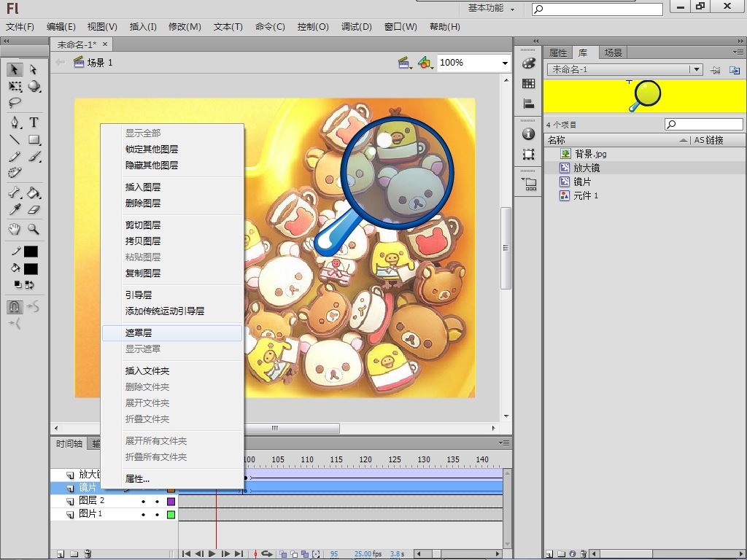Click the black-and-white default colors icon
The width and height of the screenshot is (747, 560).
tap(18, 285)
